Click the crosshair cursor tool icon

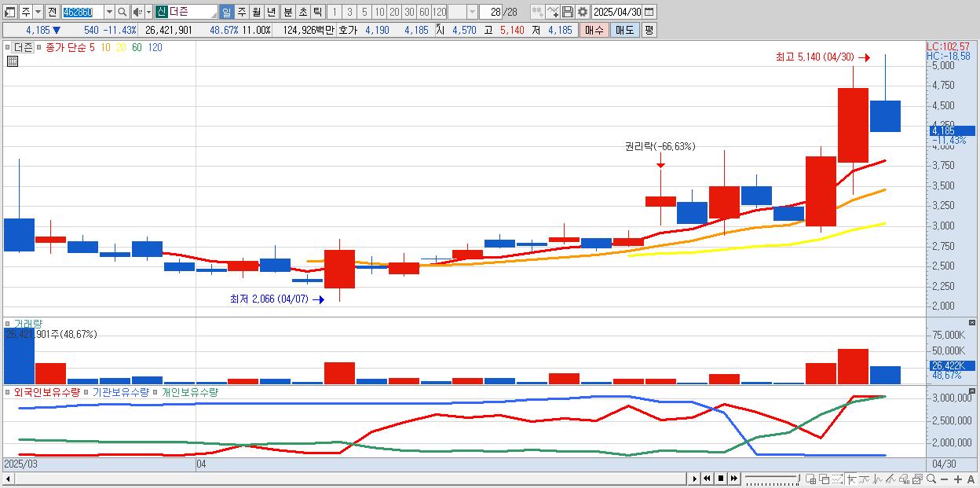(x=851, y=479)
